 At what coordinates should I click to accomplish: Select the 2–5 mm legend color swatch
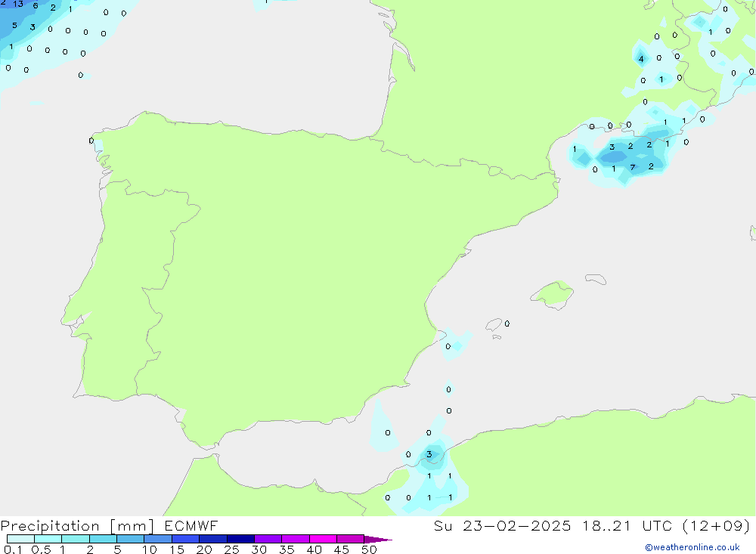(x=103, y=539)
